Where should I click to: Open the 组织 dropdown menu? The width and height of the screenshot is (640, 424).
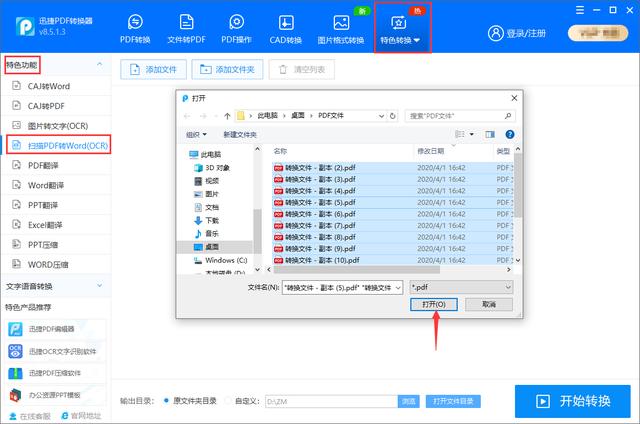coord(196,134)
